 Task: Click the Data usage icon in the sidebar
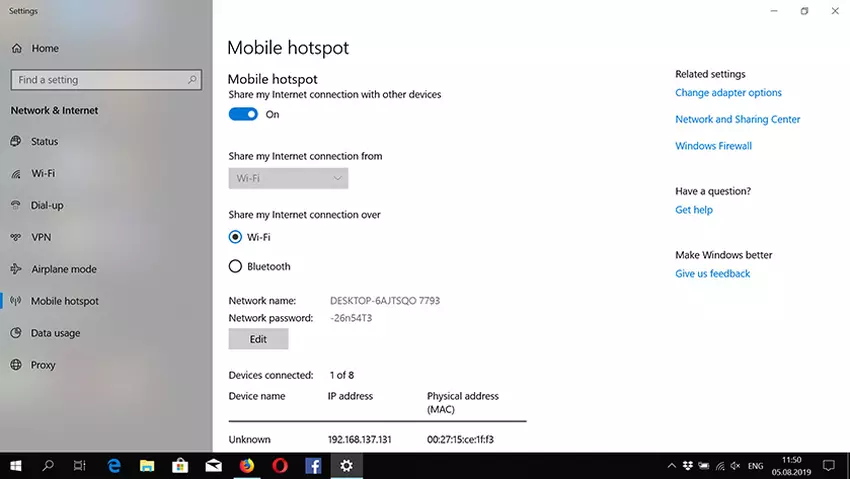click(x=16, y=334)
